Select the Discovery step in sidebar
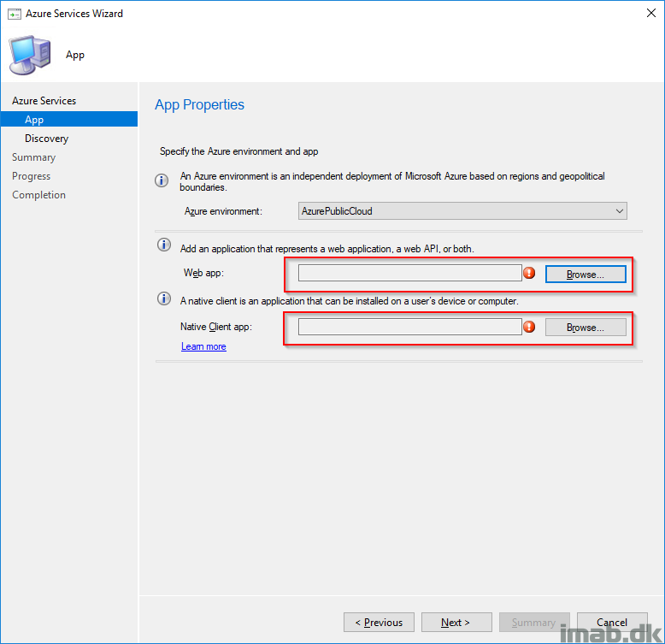 (47, 139)
